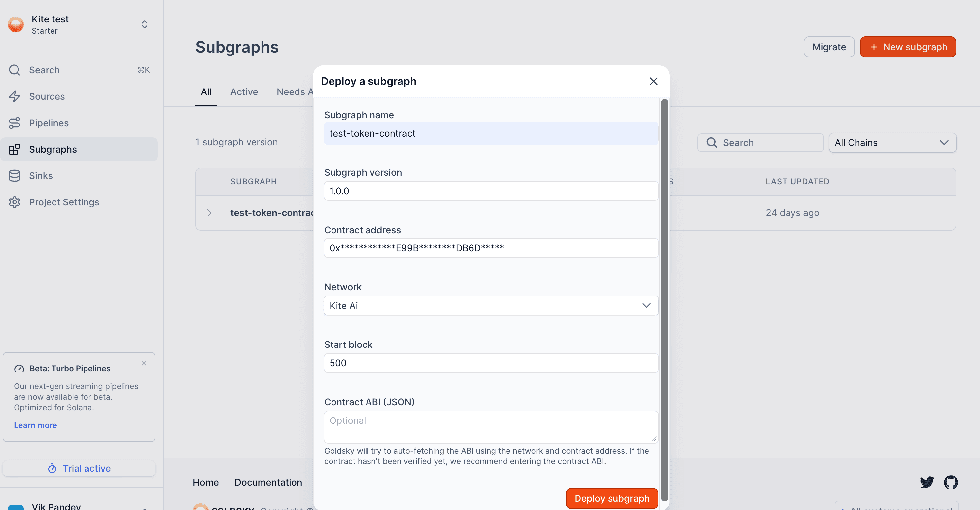This screenshot has width=980, height=510.
Task: Click the Deploy subgraph button
Action: (612, 498)
